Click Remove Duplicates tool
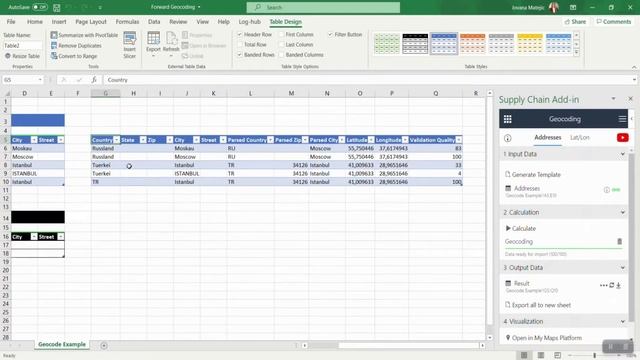Screen dimensions: 640x360 (76, 46)
